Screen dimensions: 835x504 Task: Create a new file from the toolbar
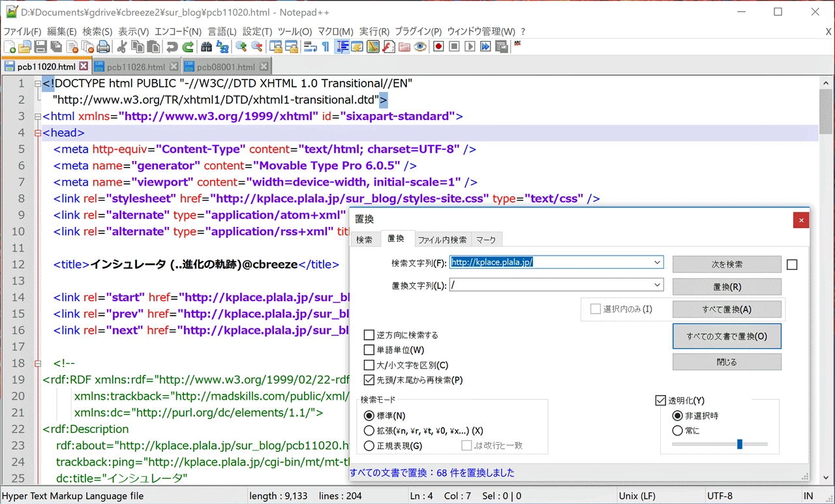click(x=8, y=47)
